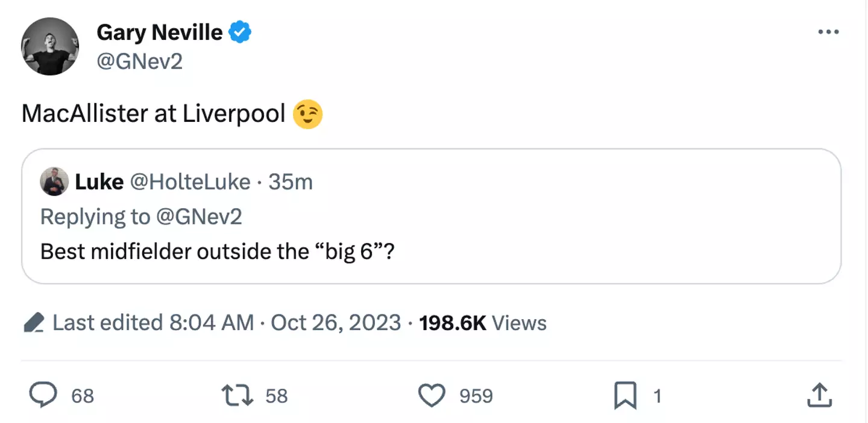This screenshot has height=423, width=868.
Task: Open the three-dot more options menu
Action: pyautogui.click(x=828, y=32)
